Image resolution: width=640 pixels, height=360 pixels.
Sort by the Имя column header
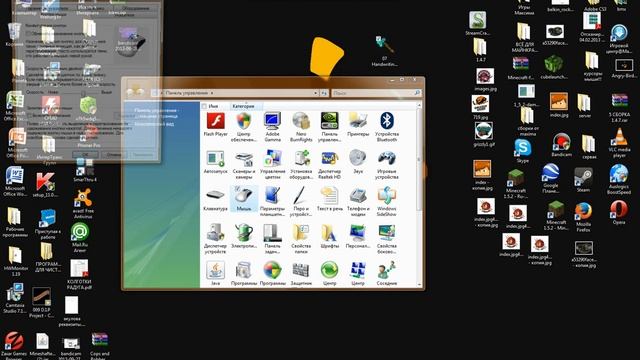coord(213,106)
